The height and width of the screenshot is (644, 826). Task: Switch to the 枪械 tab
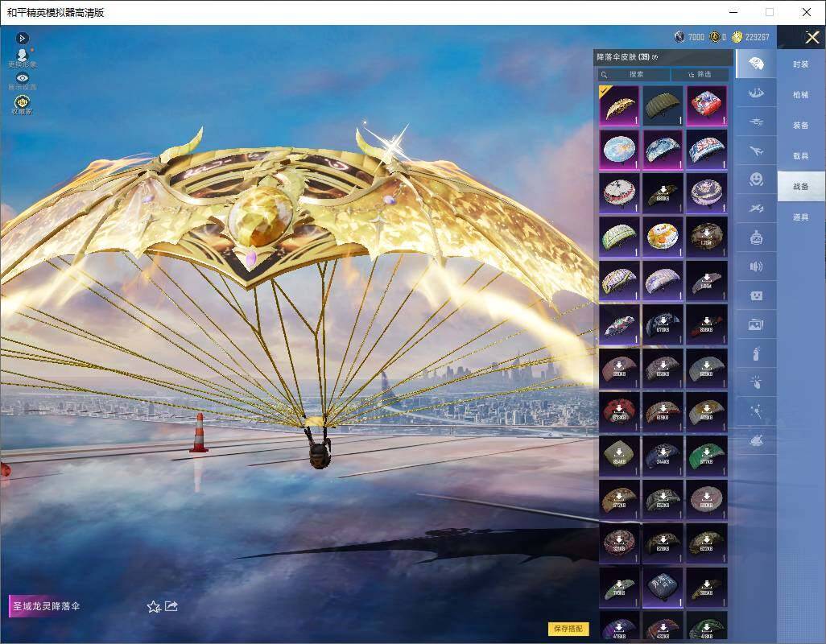pyautogui.click(x=801, y=95)
